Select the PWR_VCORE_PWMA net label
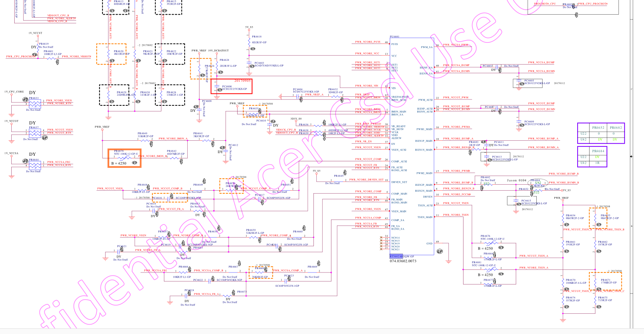The width and height of the screenshot is (644, 334). pyautogui.click(x=456, y=127)
